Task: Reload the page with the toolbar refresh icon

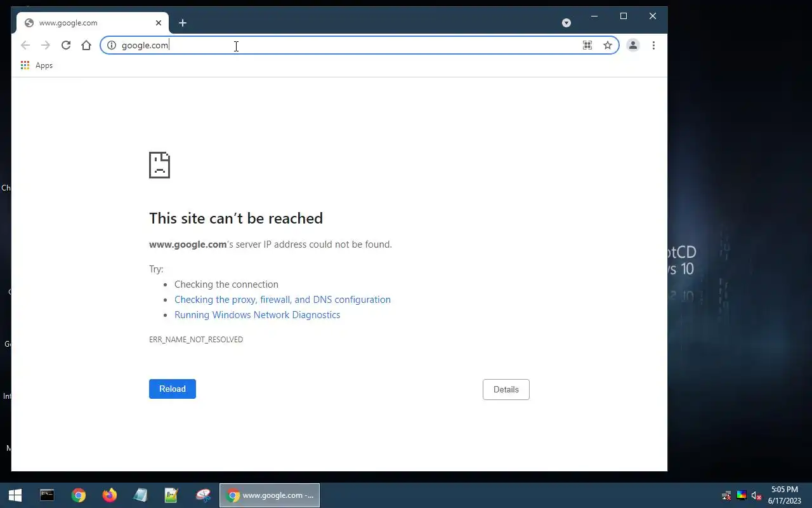Action: tap(66, 45)
